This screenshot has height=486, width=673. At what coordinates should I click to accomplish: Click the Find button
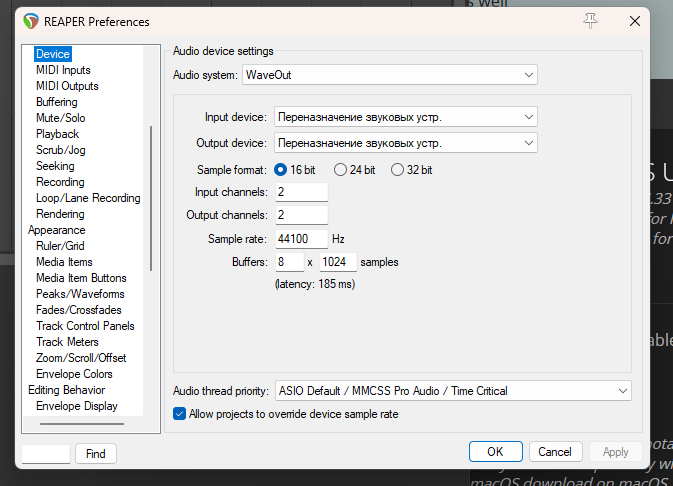96,454
